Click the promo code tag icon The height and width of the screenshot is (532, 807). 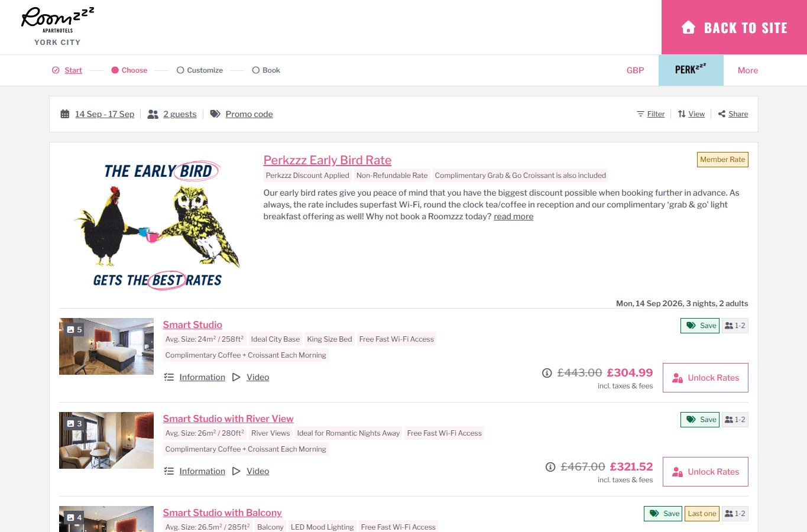215,114
